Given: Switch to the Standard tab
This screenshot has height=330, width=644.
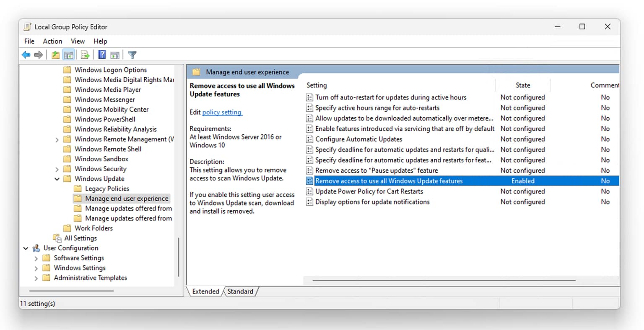Looking at the screenshot, I should [x=240, y=291].
